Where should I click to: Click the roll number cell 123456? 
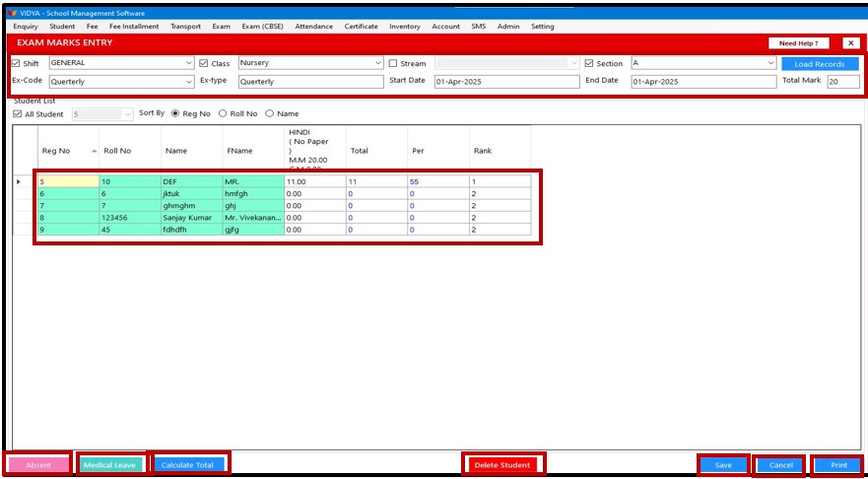tap(130, 218)
